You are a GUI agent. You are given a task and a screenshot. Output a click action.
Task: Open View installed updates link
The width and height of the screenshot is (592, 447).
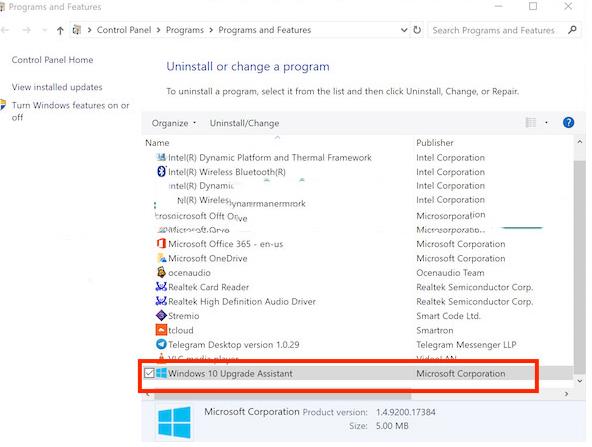[57, 87]
